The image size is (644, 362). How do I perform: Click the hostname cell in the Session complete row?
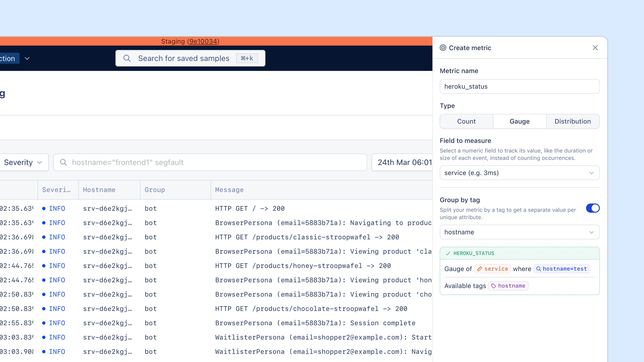pyautogui.click(x=107, y=323)
